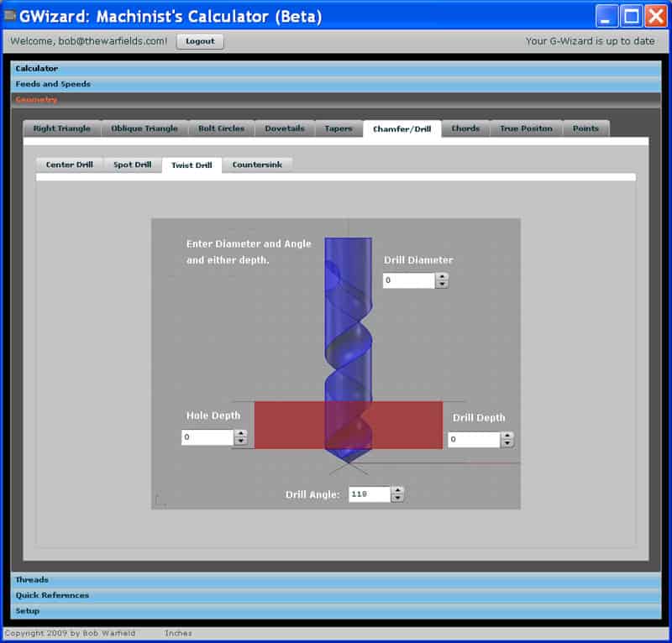Select the Dovetails tab
Image resolution: width=672 pixels, height=643 pixels.
(284, 128)
